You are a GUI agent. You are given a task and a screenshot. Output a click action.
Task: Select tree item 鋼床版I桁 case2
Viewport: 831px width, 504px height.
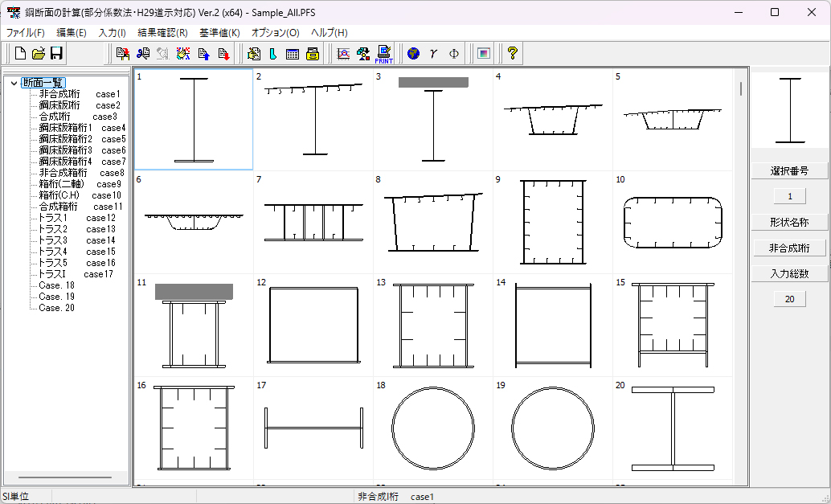point(80,105)
